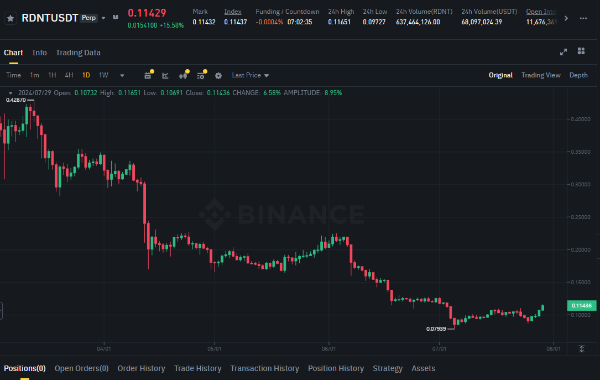Viewport: 600px width, 380px height.
Task: Click the 24h Low value 0.09727
Action: [x=374, y=22]
